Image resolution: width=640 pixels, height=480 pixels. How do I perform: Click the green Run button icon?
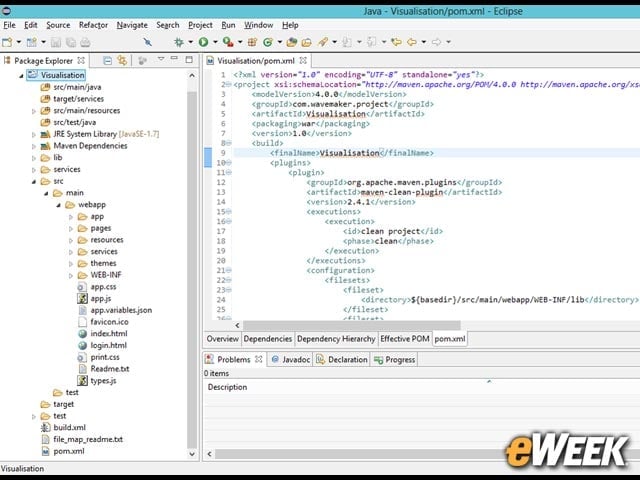(203, 42)
